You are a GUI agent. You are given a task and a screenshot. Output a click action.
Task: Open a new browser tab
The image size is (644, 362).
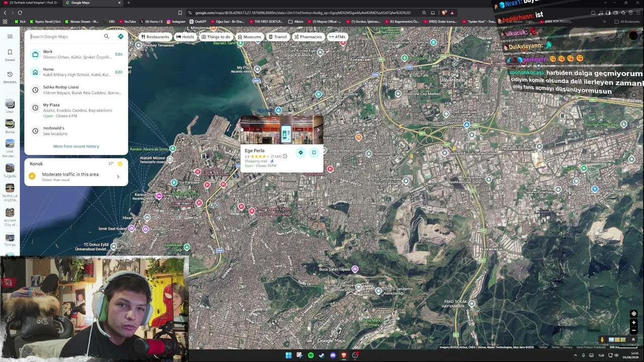coord(128,3)
